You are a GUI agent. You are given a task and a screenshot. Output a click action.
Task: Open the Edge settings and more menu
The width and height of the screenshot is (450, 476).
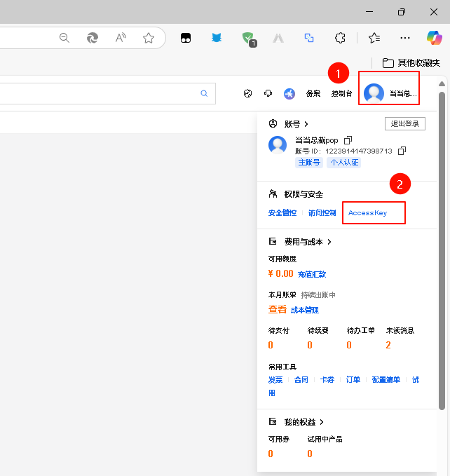[405, 38]
